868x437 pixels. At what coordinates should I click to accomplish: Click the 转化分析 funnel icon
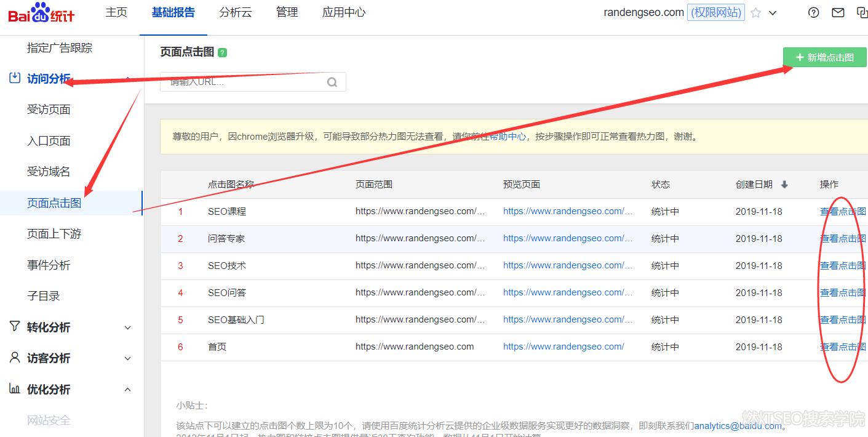15,327
